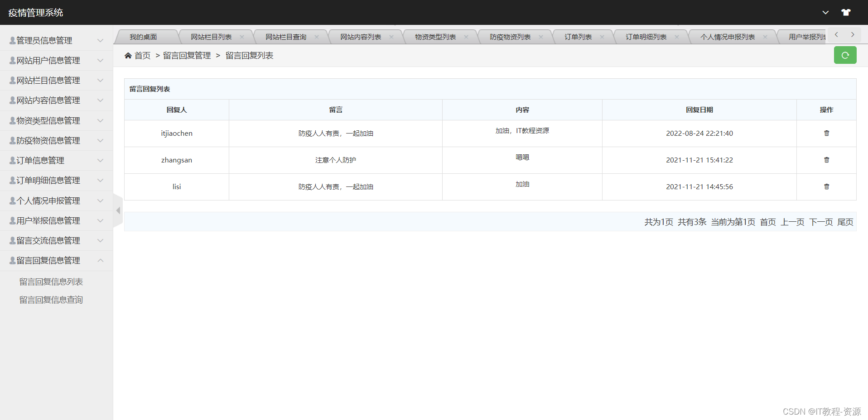Expand 留言交流信息管理 menu
This screenshot has height=420, width=868.
pyautogui.click(x=56, y=240)
